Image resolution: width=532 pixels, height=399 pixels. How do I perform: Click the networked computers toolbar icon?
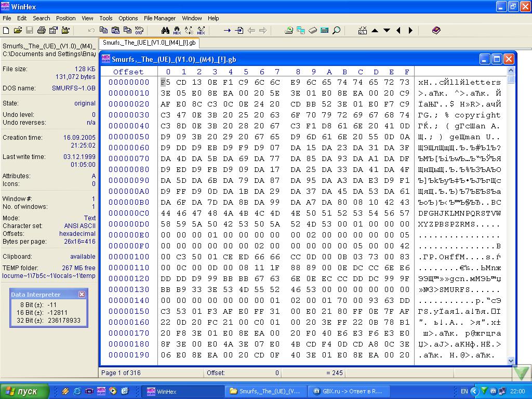point(301,31)
